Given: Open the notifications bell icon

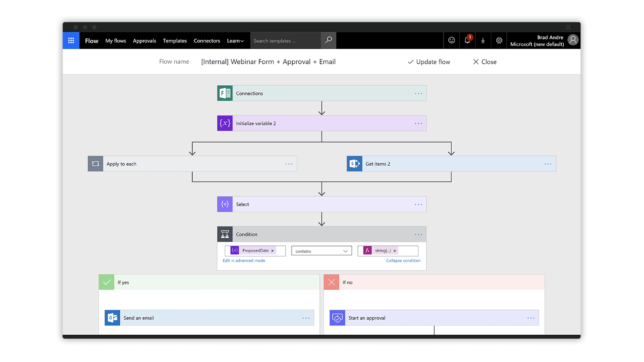Looking at the screenshot, I should 467,40.
